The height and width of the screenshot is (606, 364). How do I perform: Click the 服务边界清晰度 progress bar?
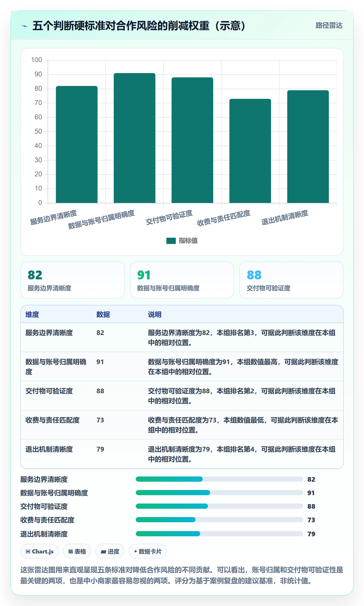click(x=219, y=479)
